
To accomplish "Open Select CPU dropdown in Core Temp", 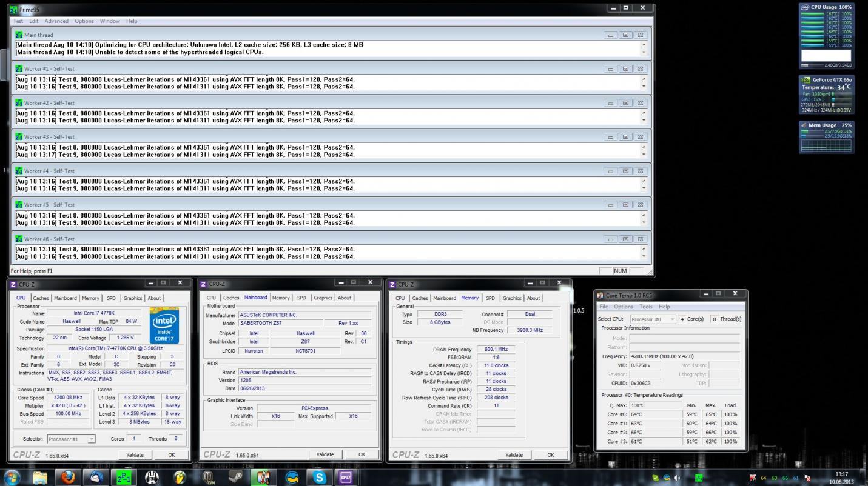I will point(652,319).
